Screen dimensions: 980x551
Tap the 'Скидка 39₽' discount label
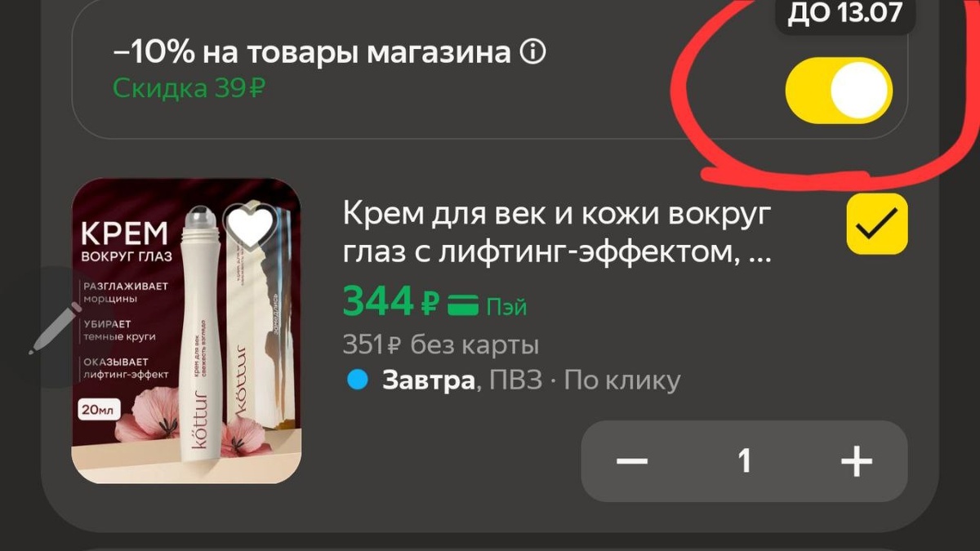189,88
